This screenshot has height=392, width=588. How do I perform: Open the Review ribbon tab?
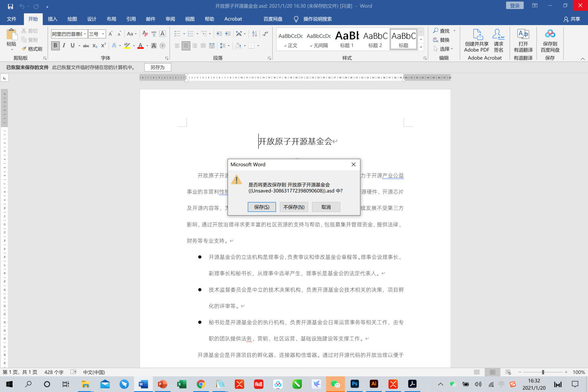pos(170,19)
